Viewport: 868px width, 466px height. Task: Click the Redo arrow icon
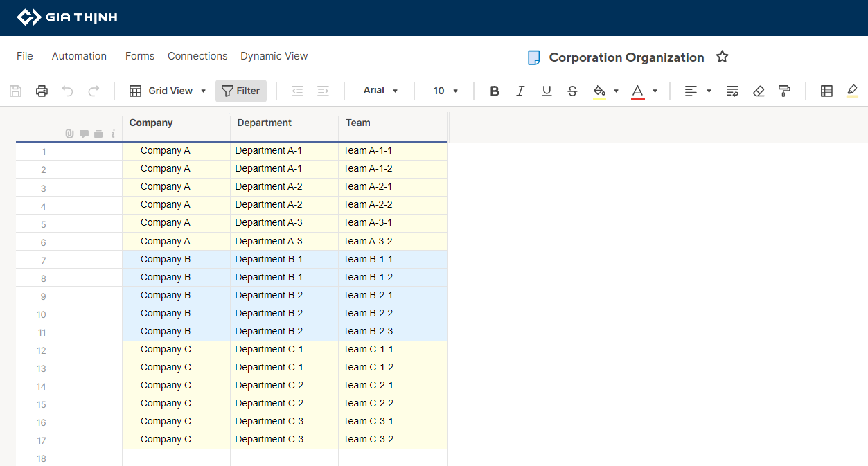tap(94, 91)
